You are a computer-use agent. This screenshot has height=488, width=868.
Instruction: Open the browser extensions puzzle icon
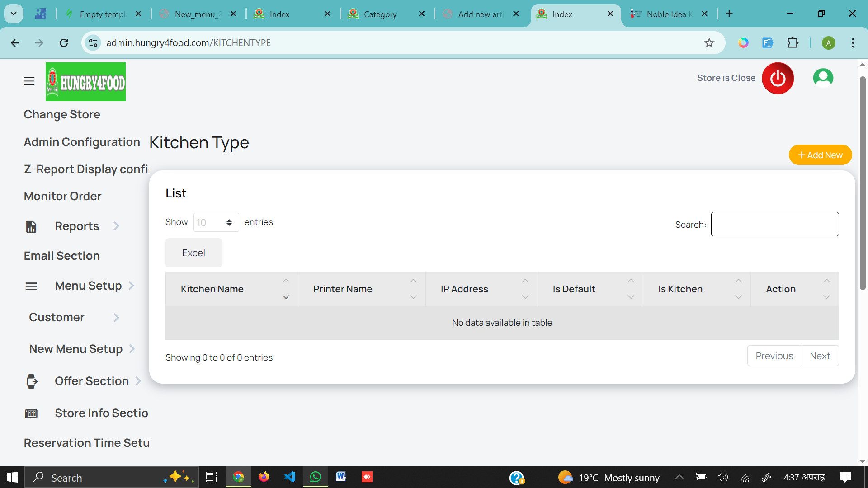click(793, 43)
